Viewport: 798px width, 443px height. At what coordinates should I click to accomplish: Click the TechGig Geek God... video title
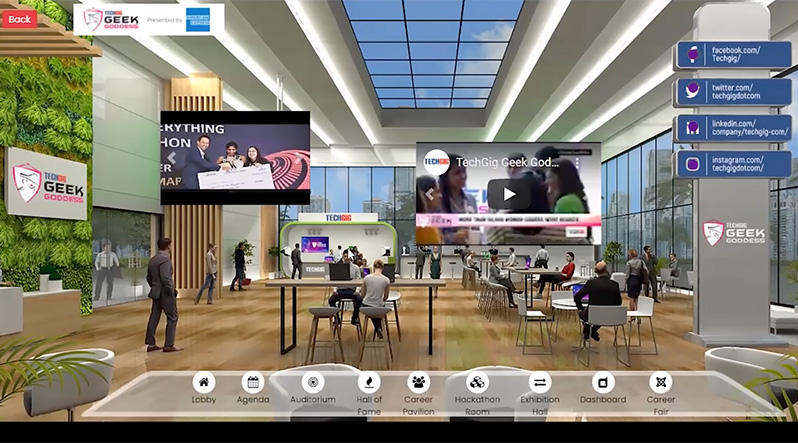click(x=507, y=162)
